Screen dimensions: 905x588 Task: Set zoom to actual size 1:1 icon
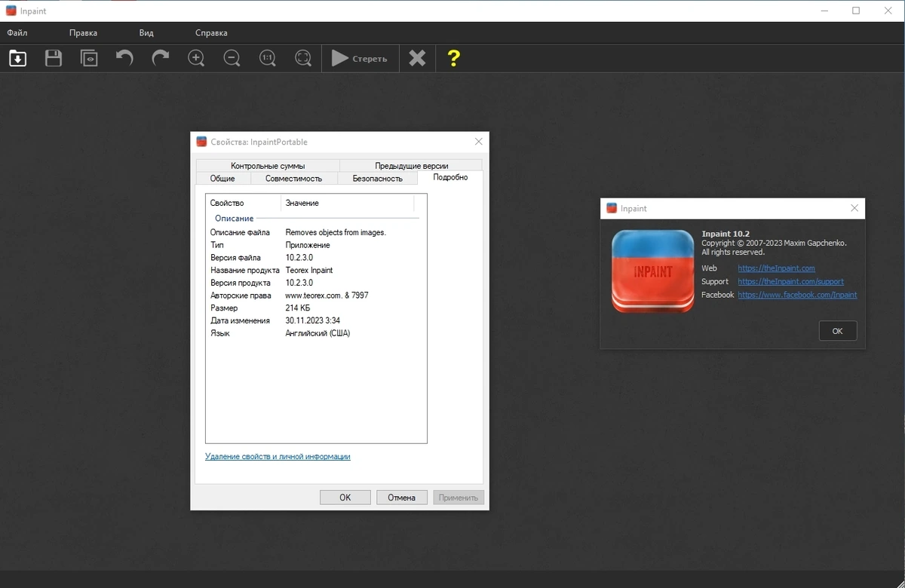point(268,58)
